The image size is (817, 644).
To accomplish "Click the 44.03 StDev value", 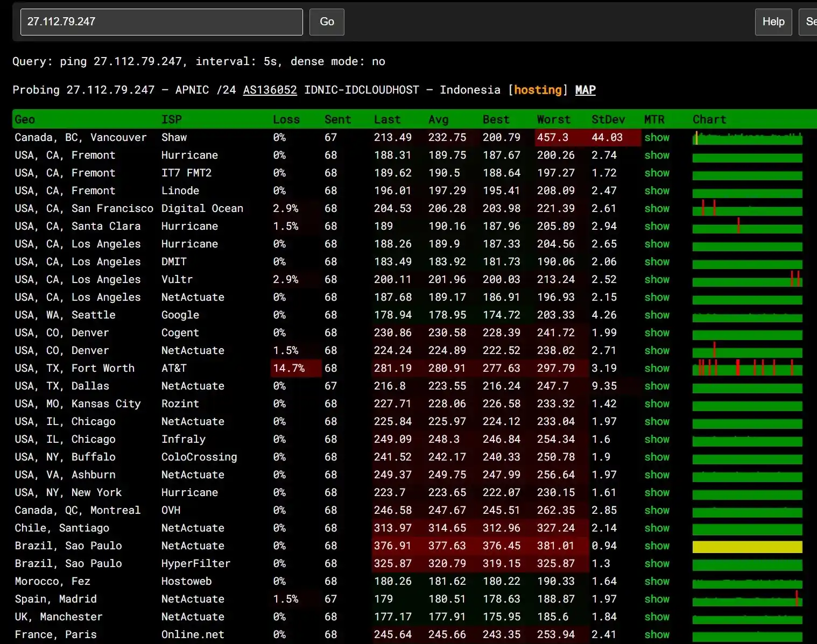I will [607, 138].
